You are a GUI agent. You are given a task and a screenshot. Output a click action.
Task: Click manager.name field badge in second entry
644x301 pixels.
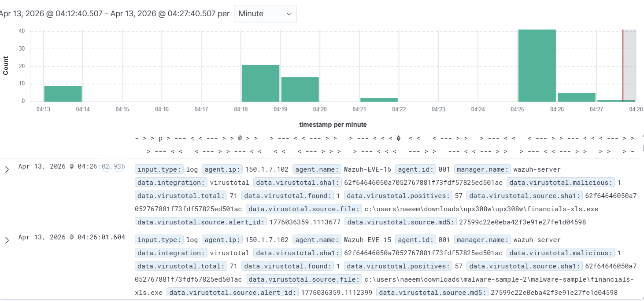pos(482,240)
